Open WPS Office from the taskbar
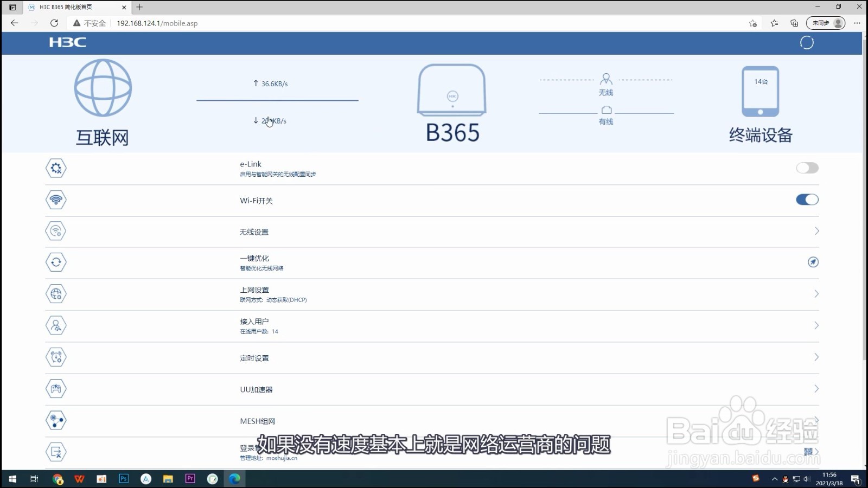This screenshot has width=868, height=488. [80, 479]
